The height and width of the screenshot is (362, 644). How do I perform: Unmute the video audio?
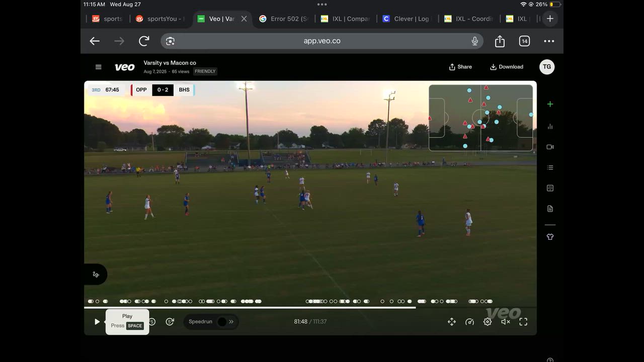(x=506, y=322)
